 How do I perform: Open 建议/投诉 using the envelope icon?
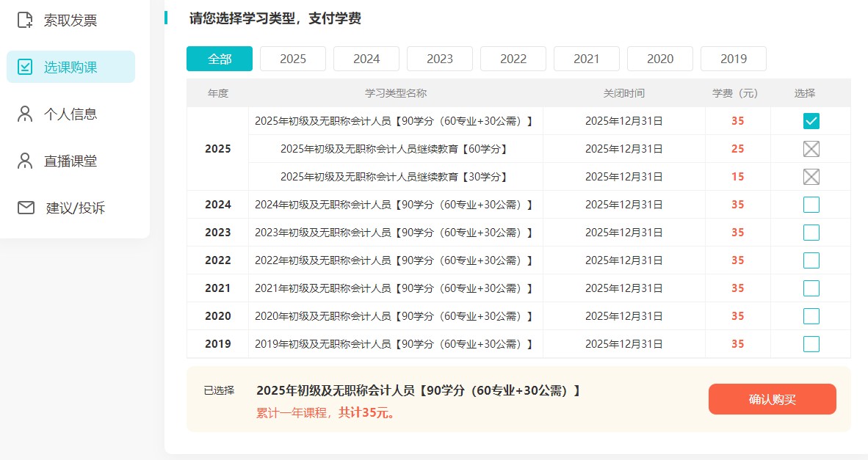23,208
